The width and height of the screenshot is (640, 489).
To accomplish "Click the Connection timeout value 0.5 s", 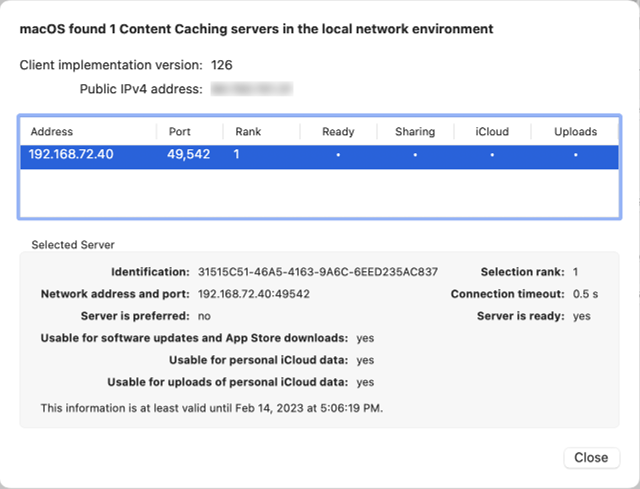I will tap(585, 294).
